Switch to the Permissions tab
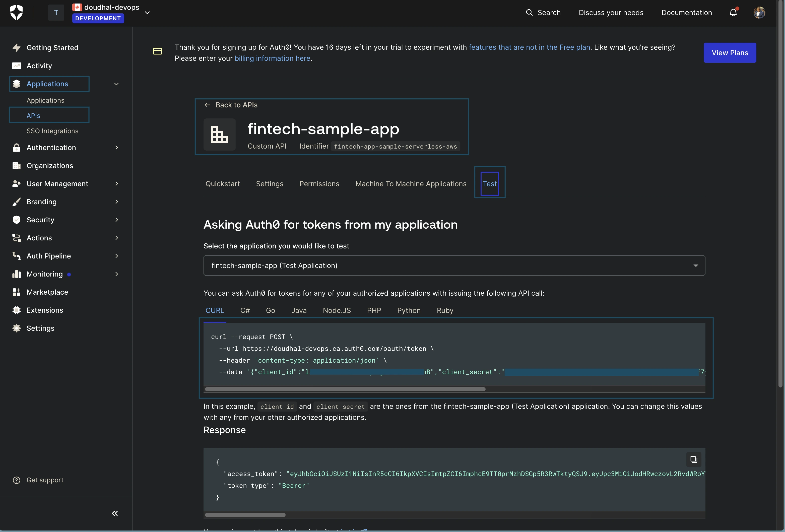Viewport: 785px width, 532px height. tap(319, 184)
